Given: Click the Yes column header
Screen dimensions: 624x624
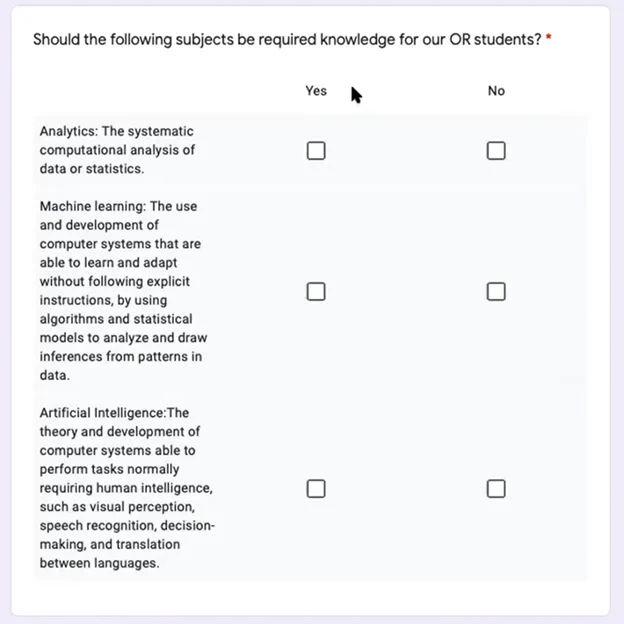Looking at the screenshot, I should (x=316, y=91).
